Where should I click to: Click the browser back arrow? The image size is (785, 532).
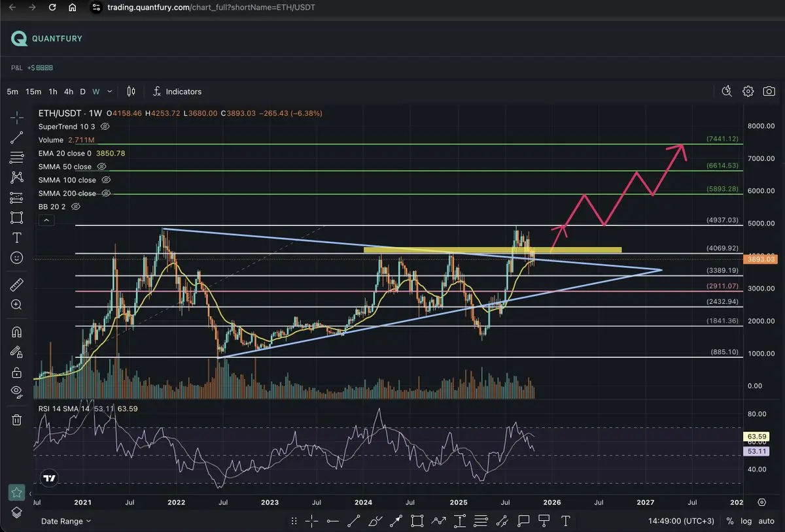coord(12,8)
